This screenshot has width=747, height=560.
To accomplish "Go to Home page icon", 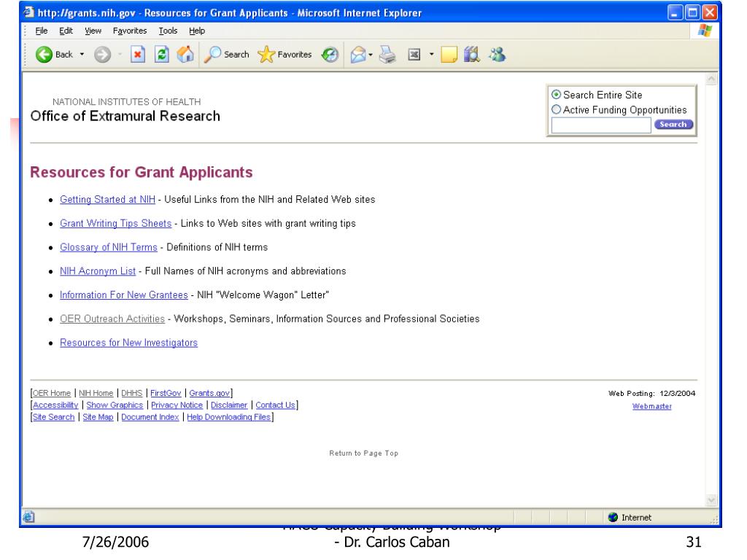I will (185, 54).
